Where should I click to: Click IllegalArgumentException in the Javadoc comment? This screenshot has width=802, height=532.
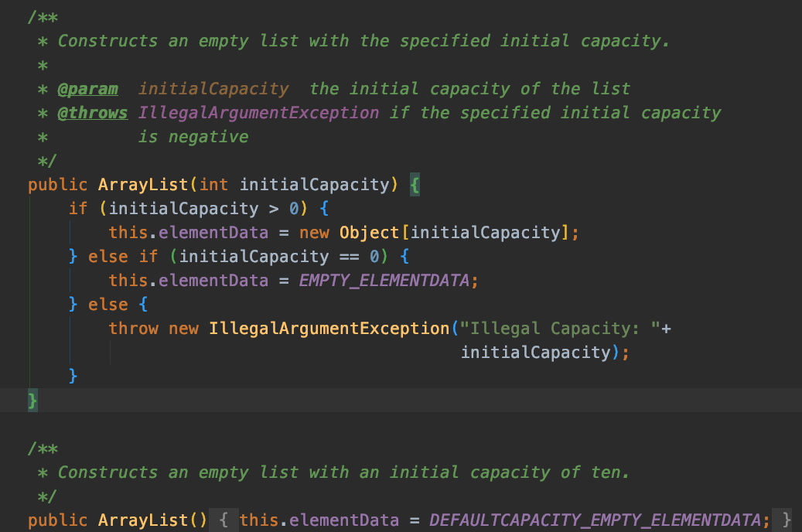click(x=259, y=113)
